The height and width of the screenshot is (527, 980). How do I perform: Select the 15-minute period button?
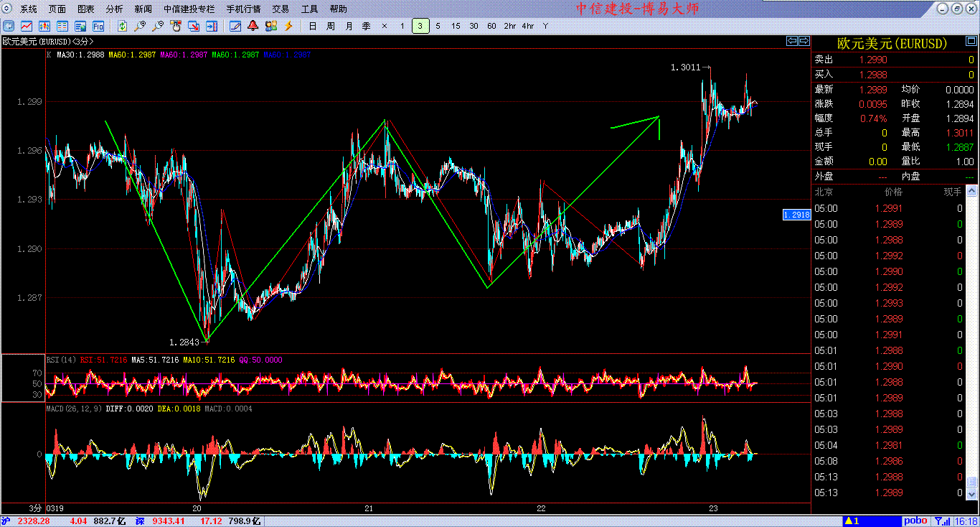tap(456, 26)
